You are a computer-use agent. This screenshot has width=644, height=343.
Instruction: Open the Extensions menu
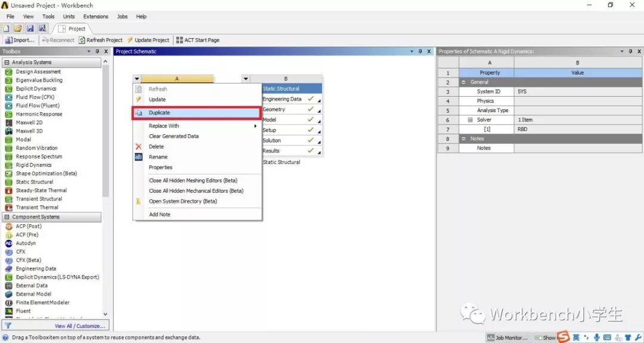click(x=95, y=17)
